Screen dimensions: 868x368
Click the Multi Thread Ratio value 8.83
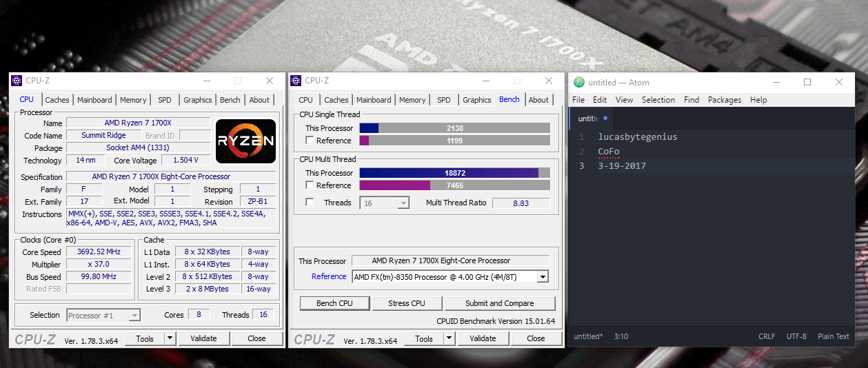click(521, 203)
